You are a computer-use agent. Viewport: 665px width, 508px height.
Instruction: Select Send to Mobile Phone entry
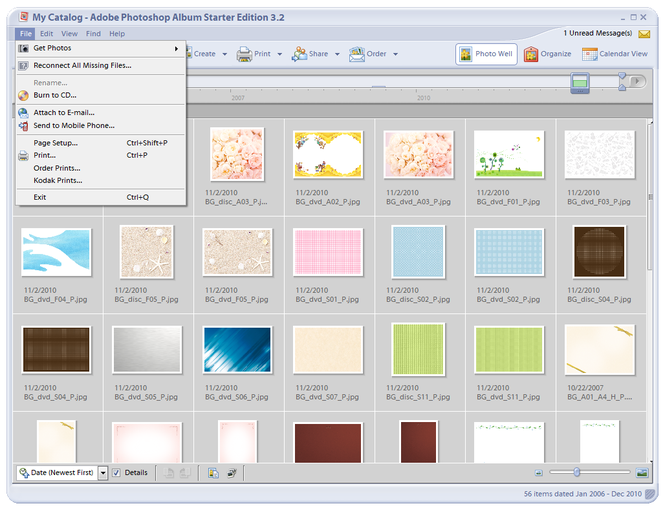pos(101,126)
